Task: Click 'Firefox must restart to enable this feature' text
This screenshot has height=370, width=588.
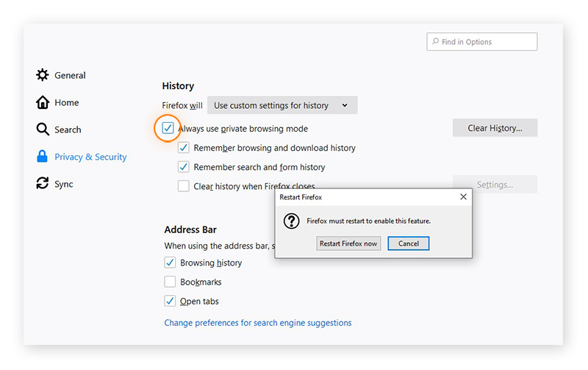Action: pyautogui.click(x=369, y=221)
